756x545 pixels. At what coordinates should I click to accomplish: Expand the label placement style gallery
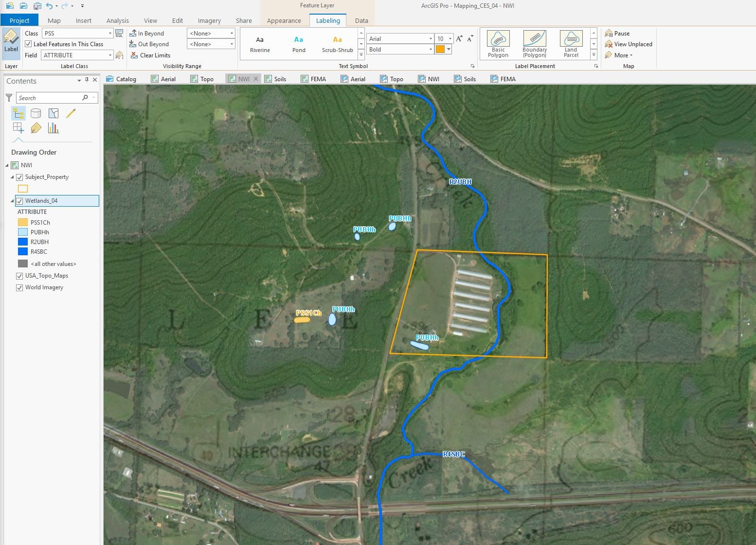(594, 55)
